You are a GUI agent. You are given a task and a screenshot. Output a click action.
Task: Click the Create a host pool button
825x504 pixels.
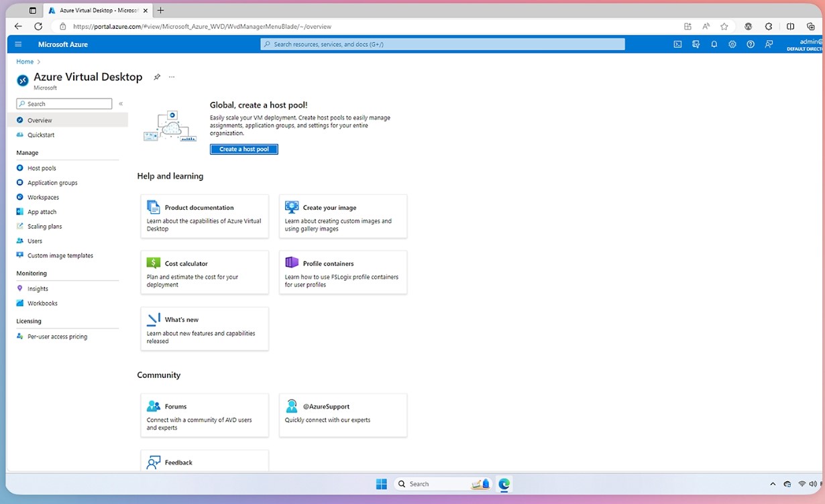[x=243, y=149]
